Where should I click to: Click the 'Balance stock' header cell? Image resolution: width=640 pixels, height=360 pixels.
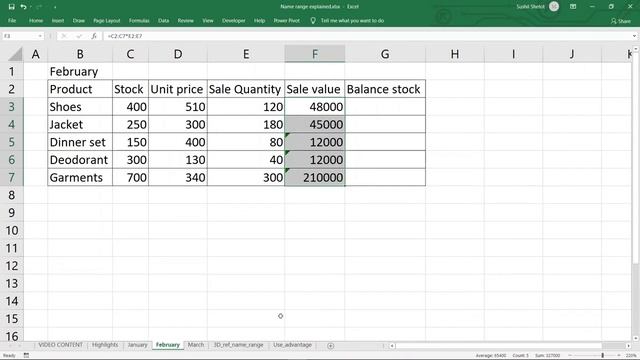(x=385, y=89)
